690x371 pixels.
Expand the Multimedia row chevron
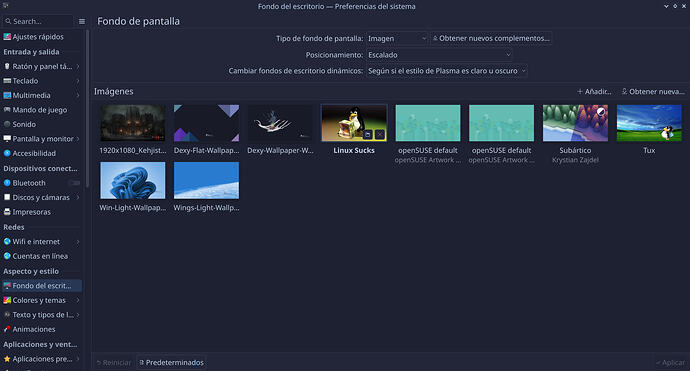(78, 96)
